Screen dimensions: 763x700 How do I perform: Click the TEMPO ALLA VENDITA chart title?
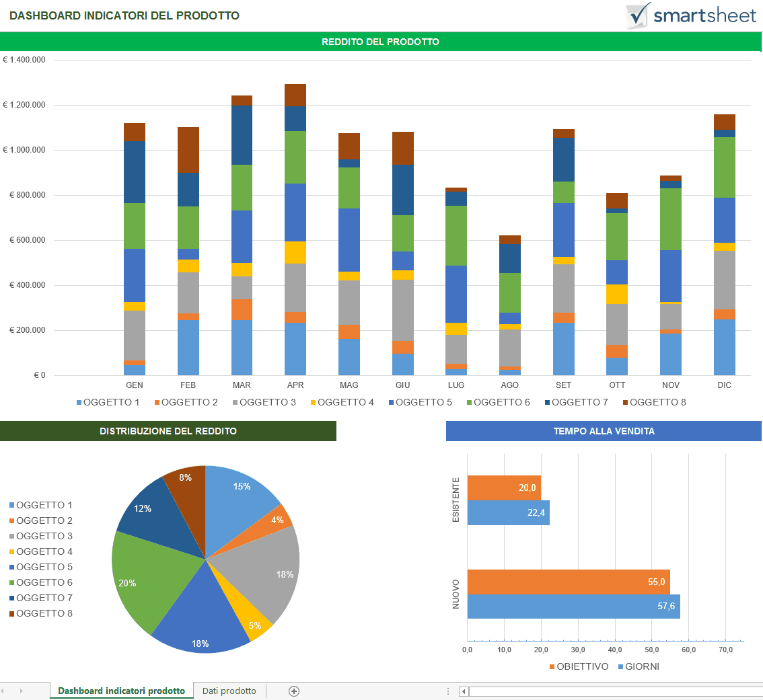(x=604, y=431)
